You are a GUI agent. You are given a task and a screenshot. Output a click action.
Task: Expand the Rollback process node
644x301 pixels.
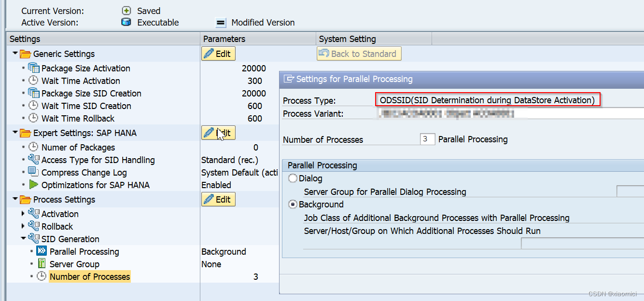tap(23, 226)
